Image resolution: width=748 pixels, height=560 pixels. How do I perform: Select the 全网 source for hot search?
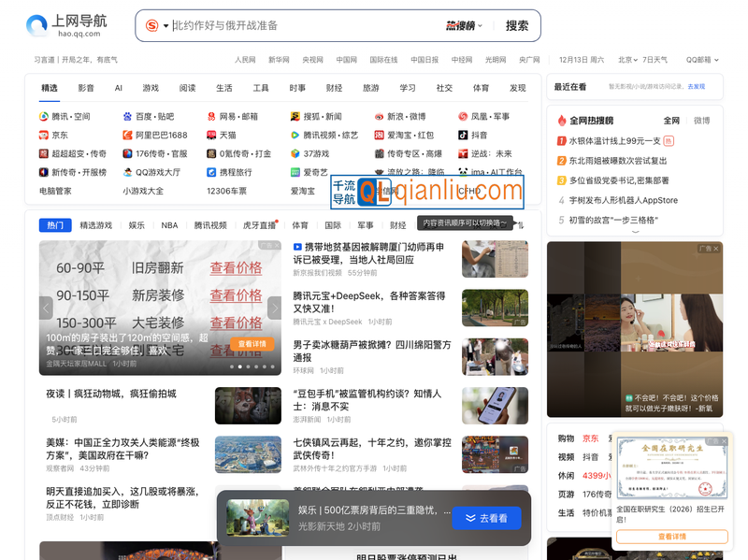coord(672,120)
